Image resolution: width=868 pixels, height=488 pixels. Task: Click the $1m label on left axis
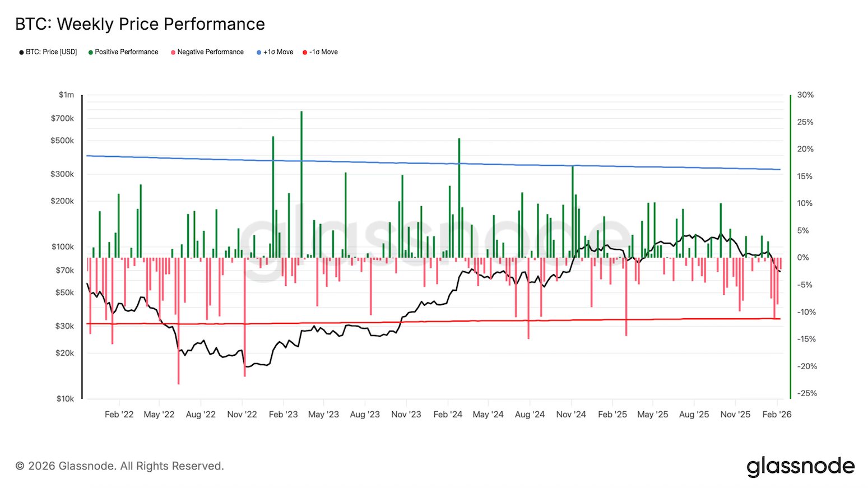66,95
